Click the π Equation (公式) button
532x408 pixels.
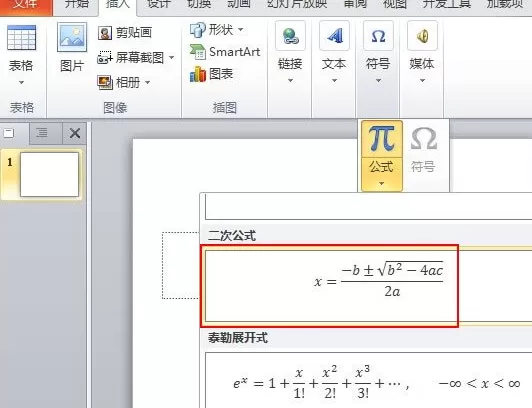(382, 139)
